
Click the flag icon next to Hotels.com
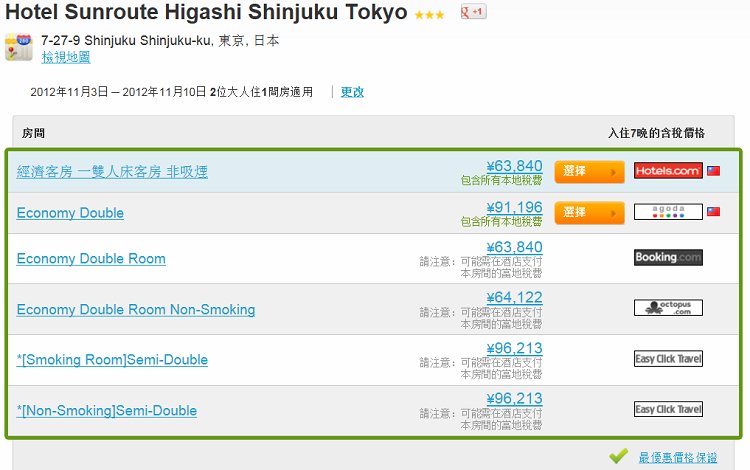coord(714,171)
